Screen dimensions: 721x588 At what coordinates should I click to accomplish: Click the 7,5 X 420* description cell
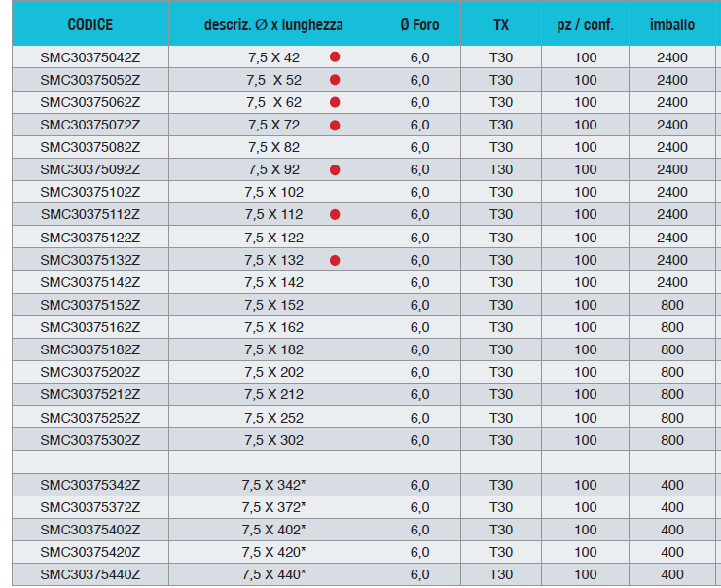click(x=273, y=552)
